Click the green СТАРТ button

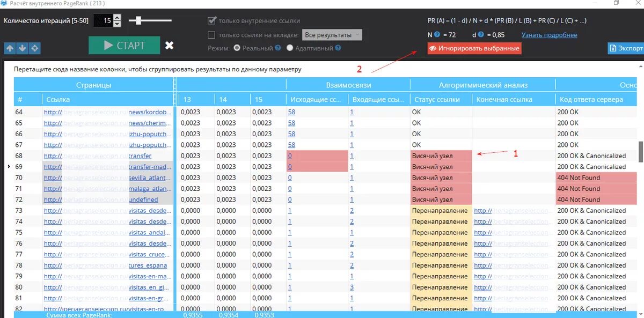(125, 46)
